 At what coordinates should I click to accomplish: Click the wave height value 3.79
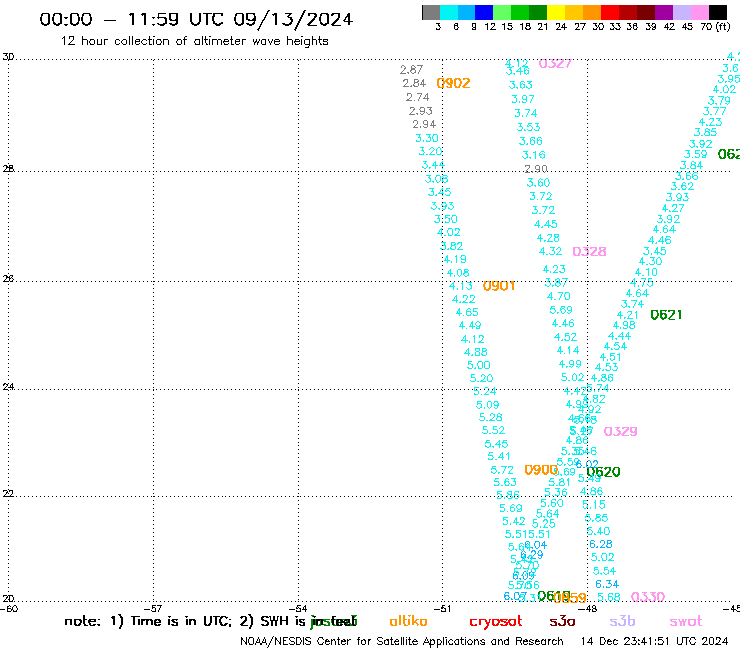coord(719,101)
